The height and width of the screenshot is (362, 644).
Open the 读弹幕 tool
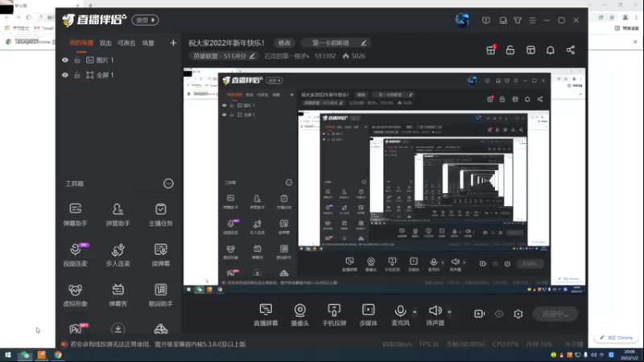coord(160,254)
